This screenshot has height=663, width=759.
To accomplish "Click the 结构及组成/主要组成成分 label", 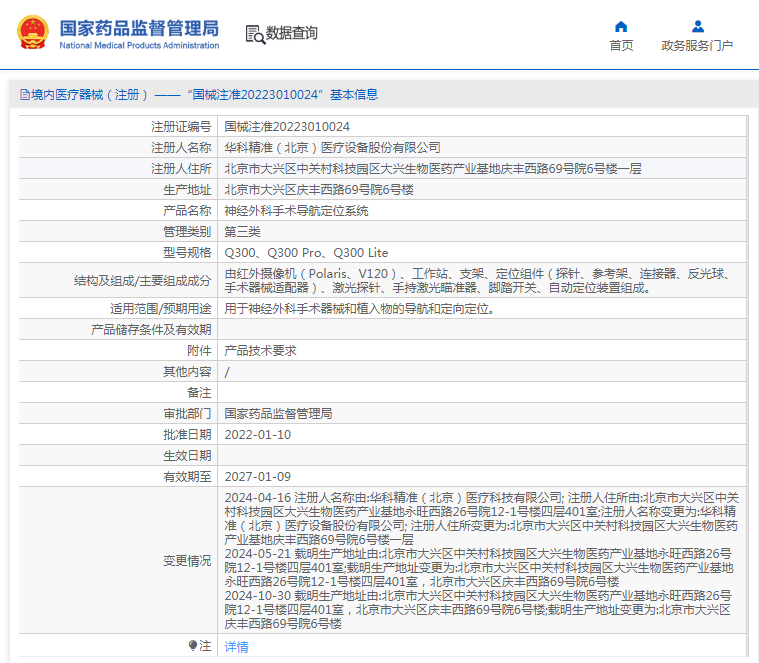I will (x=143, y=281).
